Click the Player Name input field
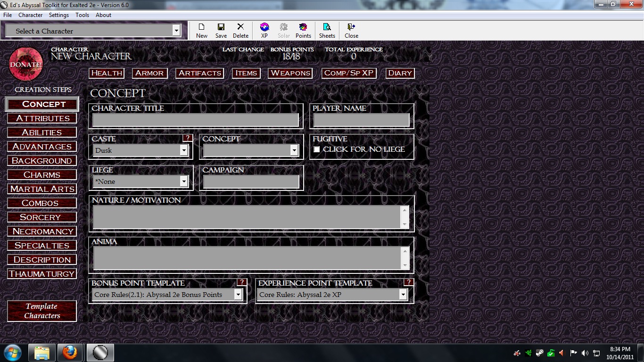Image resolution: width=644 pixels, height=362 pixels. point(362,120)
